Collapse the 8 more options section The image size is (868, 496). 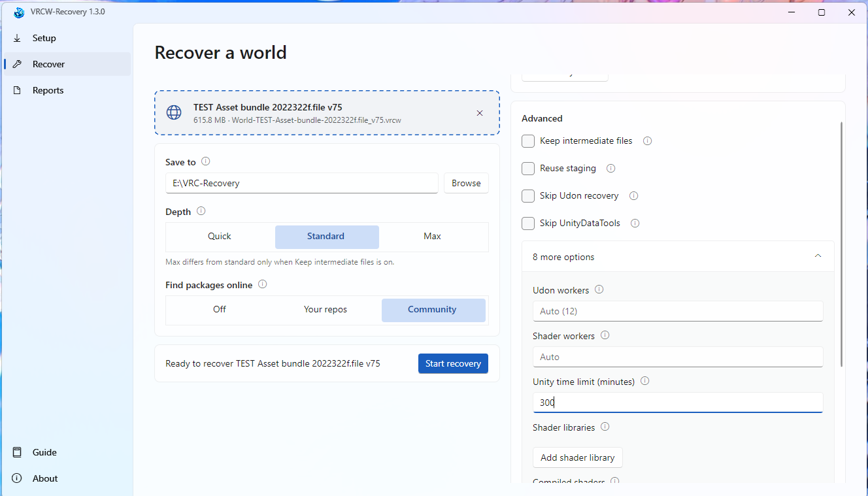(678, 257)
